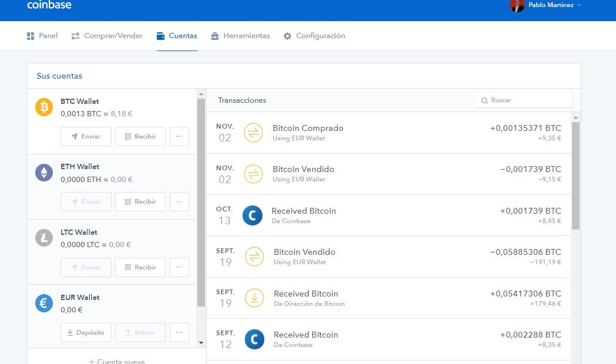Click the Buscar transactions search field
Image resolution: width=616 pixels, height=364 pixels.
[x=524, y=100]
